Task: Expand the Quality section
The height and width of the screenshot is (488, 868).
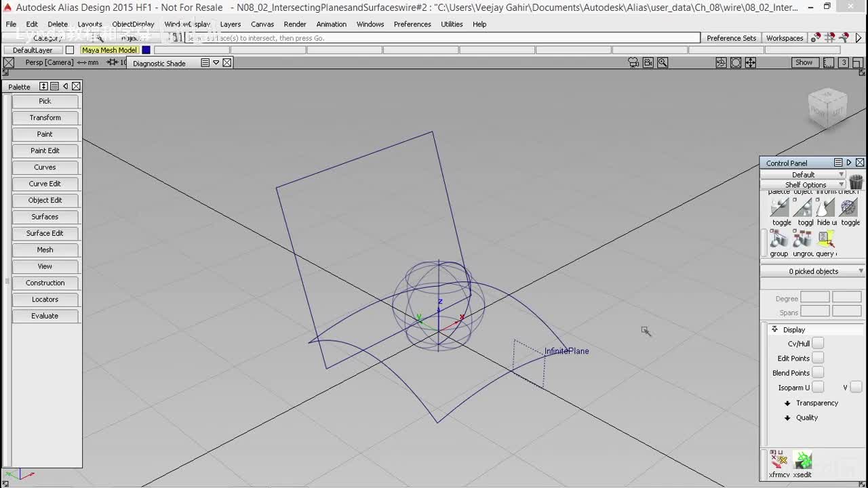Action: point(787,418)
